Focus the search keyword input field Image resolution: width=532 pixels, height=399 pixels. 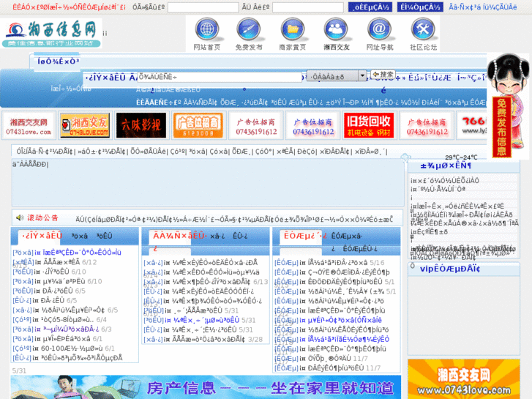point(220,77)
